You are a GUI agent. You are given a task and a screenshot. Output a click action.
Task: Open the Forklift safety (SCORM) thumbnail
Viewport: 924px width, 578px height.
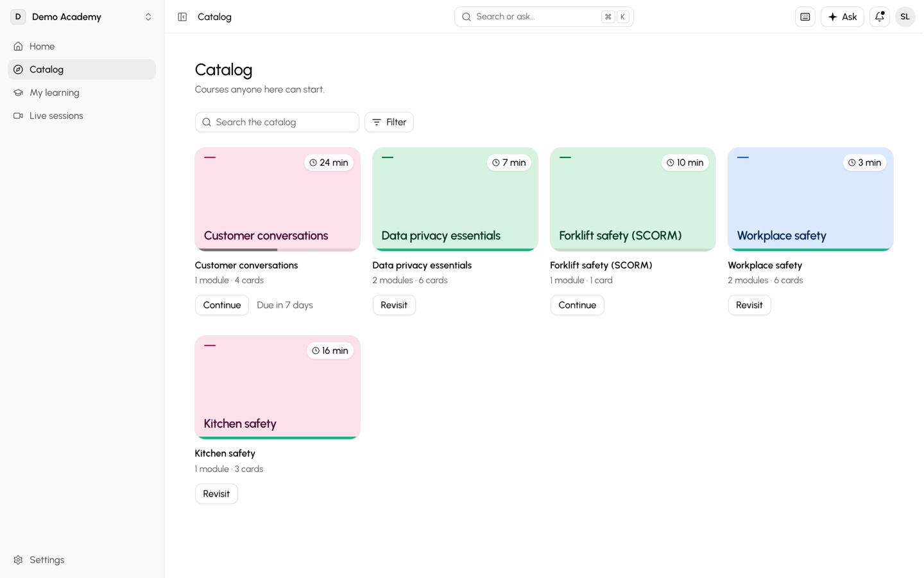tap(633, 199)
